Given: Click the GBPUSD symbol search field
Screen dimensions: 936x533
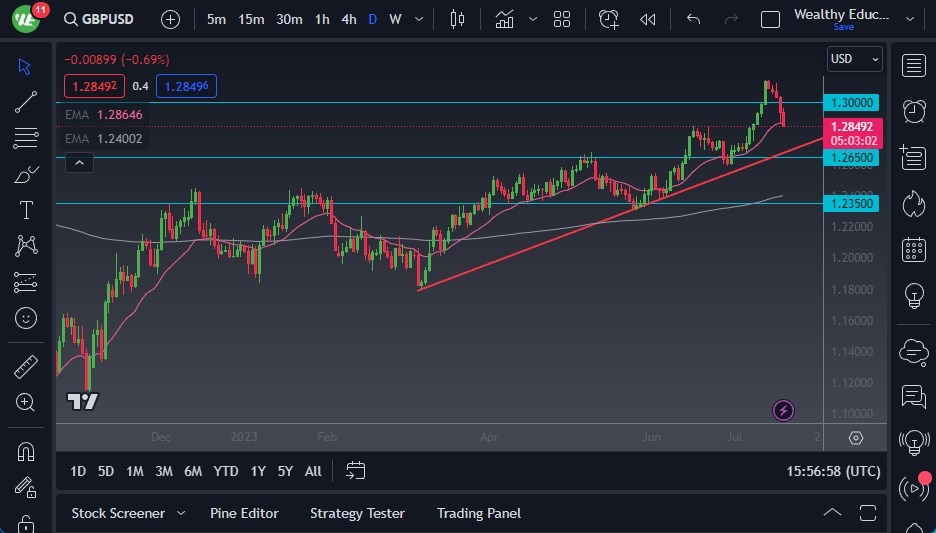Looking at the screenshot, I should (x=98, y=19).
